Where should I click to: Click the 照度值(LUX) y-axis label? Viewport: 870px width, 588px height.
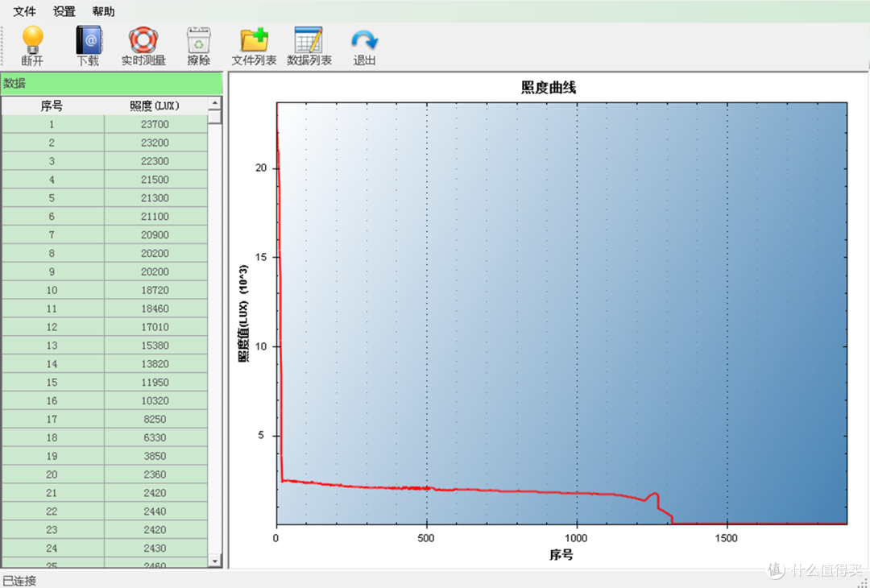[243, 313]
